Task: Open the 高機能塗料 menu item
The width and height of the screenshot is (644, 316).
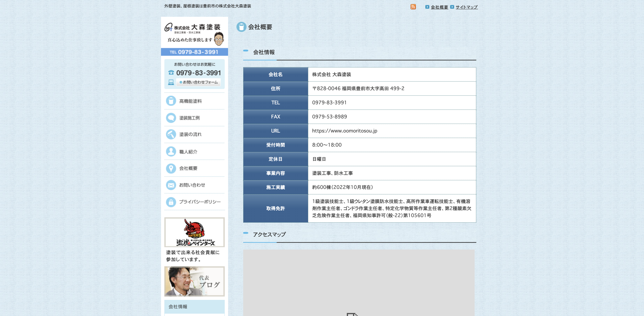Action: coord(194,101)
